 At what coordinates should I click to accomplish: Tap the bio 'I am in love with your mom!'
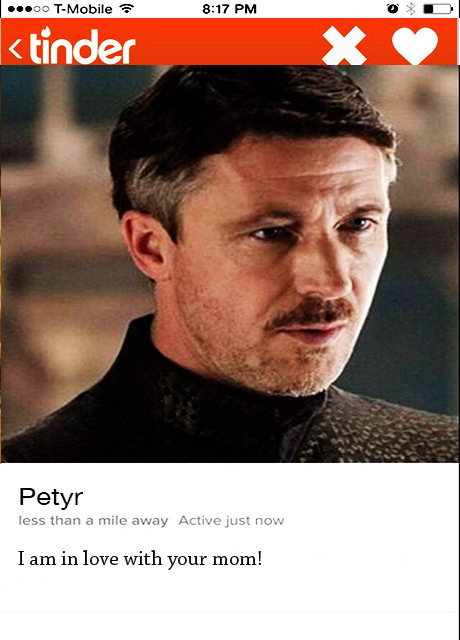click(140, 559)
